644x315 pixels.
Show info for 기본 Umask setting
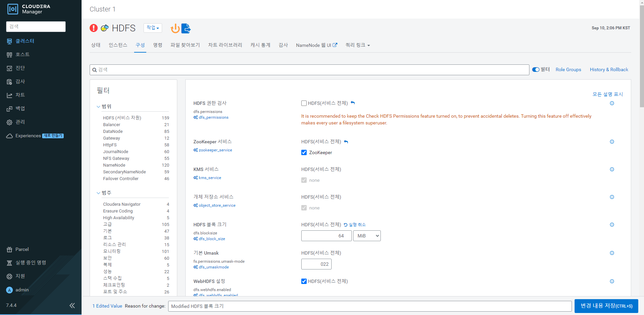pos(612,253)
